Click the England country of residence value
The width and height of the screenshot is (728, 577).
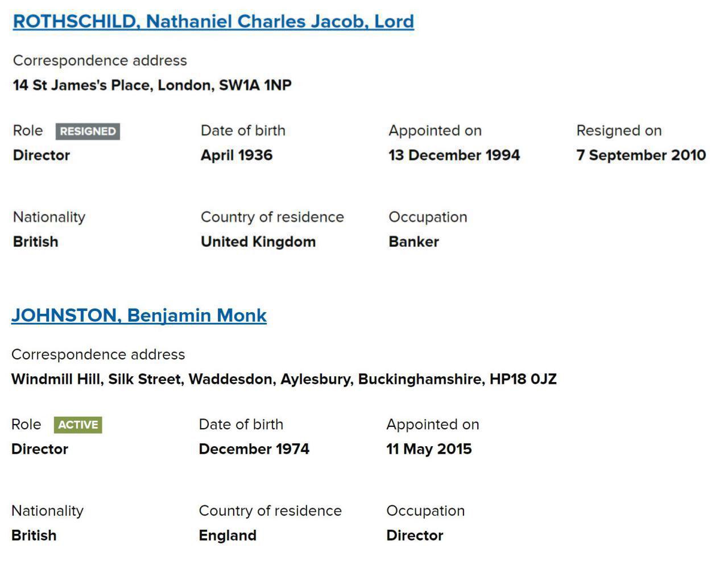pyautogui.click(x=227, y=536)
